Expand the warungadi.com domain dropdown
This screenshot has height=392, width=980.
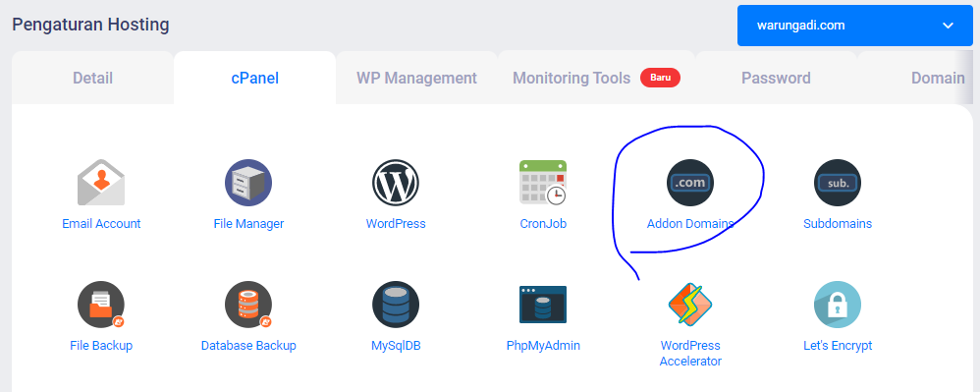pos(855,26)
